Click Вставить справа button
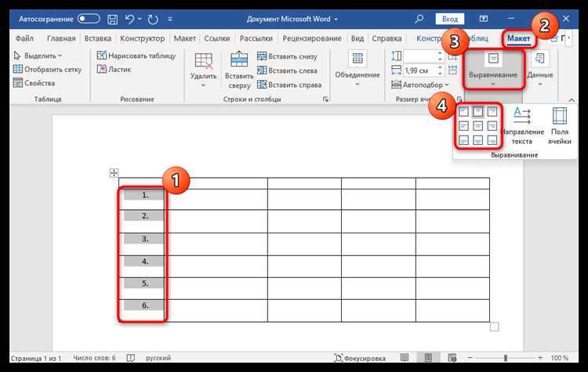 [x=289, y=85]
